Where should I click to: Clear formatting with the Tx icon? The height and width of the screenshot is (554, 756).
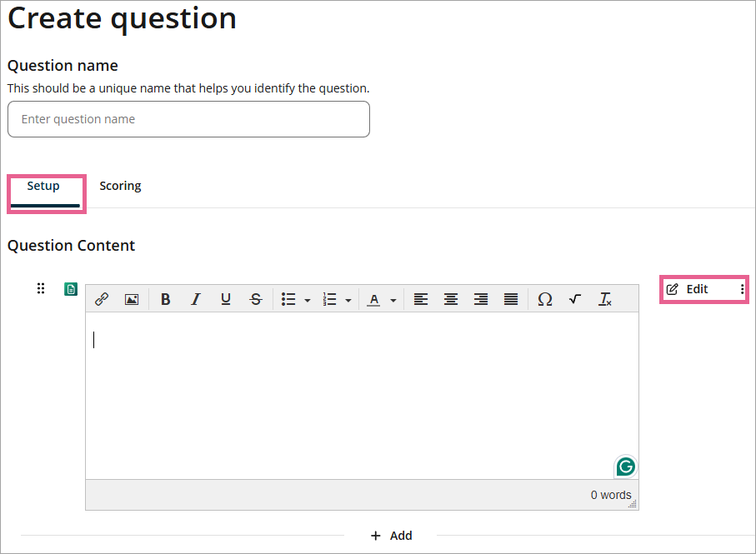[605, 299]
